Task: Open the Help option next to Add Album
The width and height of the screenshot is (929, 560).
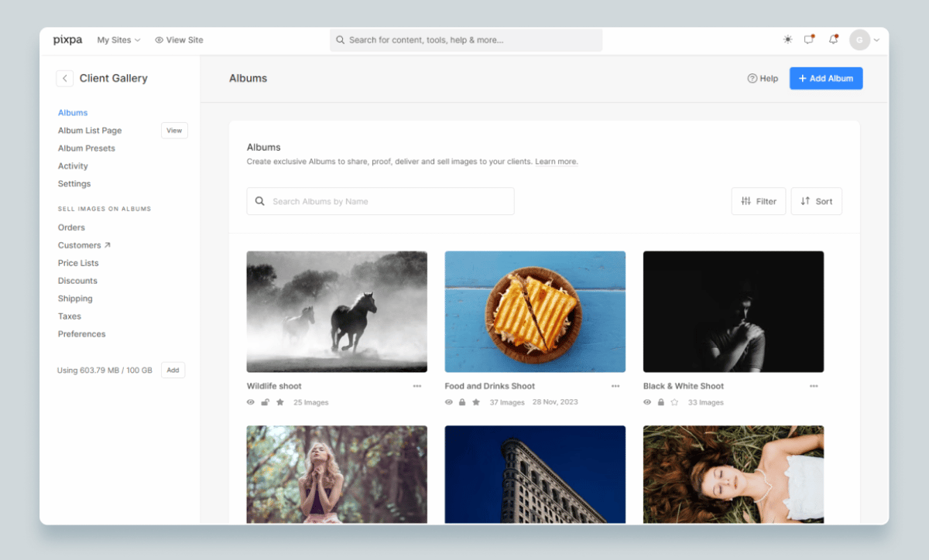Action: point(763,78)
